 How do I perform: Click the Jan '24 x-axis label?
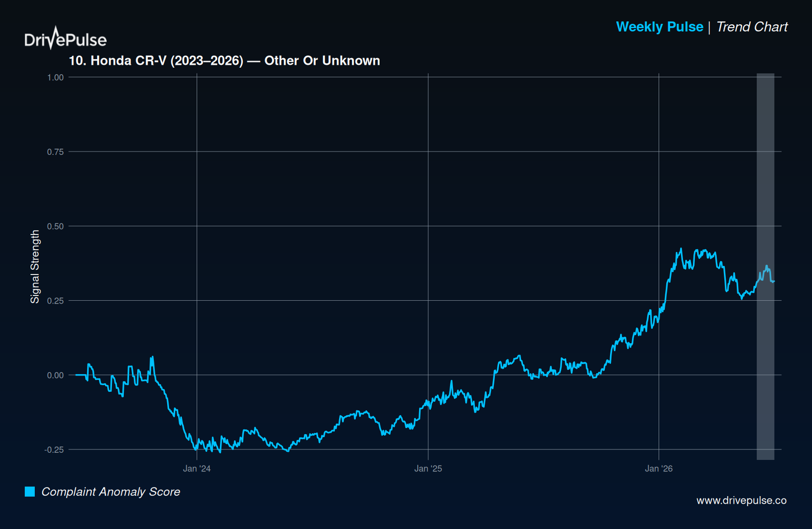click(x=197, y=468)
